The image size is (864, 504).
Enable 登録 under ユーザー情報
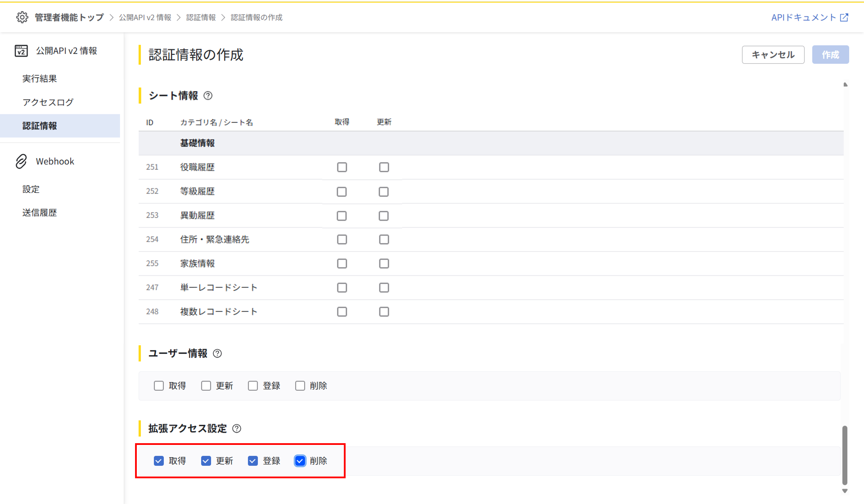point(253,386)
